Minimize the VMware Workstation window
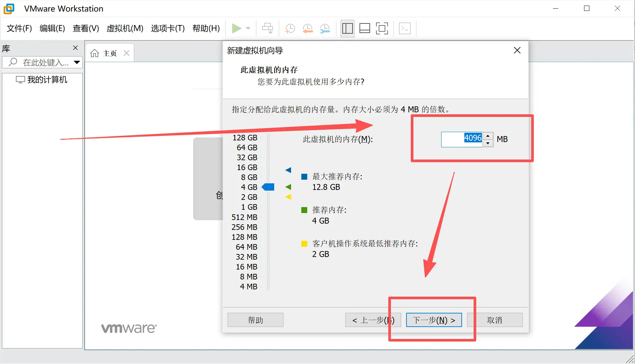The height and width of the screenshot is (364, 635). [x=556, y=9]
